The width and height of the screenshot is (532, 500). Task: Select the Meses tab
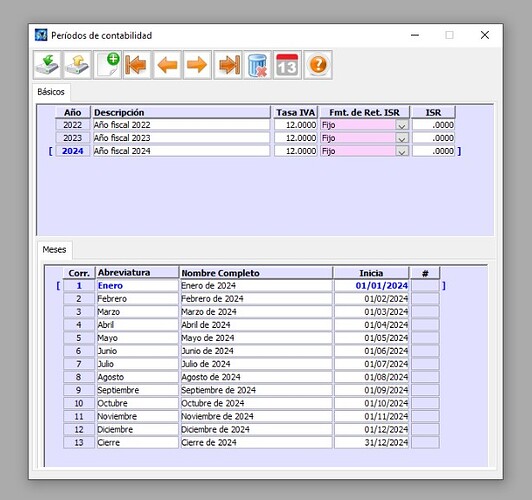(x=54, y=250)
